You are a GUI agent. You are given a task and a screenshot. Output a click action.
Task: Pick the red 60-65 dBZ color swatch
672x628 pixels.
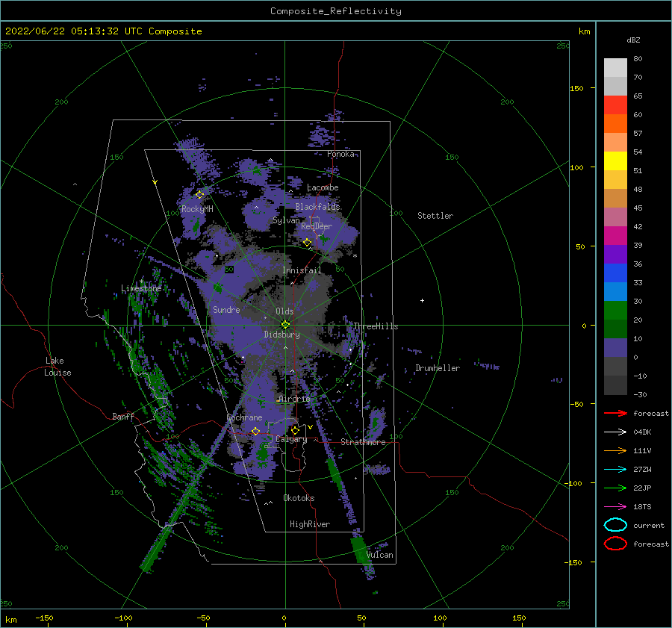tap(615, 105)
